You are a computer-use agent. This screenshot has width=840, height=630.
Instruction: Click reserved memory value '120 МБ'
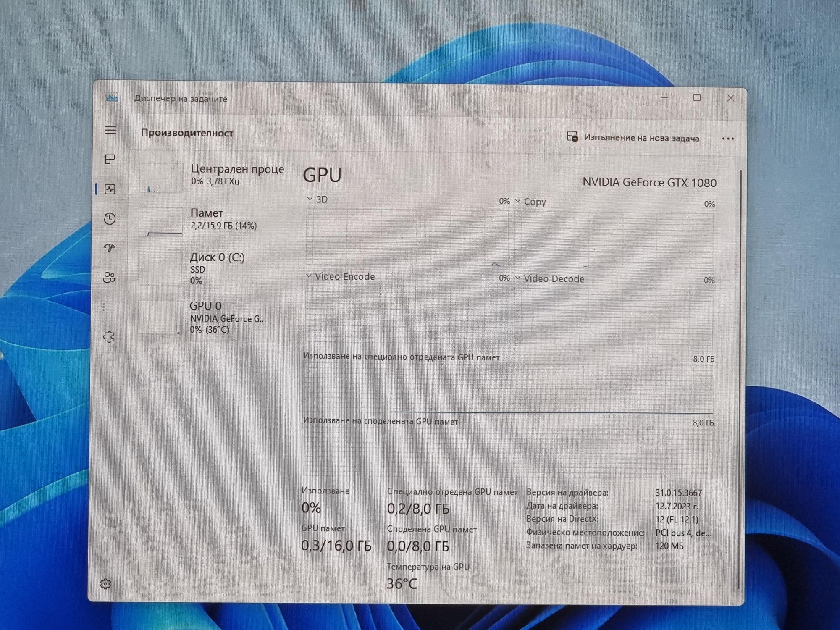coord(669,546)
